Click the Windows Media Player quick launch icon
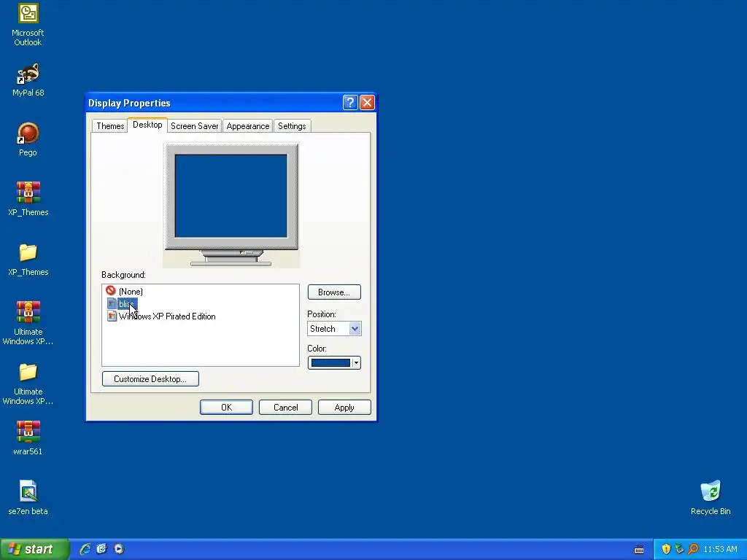 pyautogui.click(x=119, y=549)
